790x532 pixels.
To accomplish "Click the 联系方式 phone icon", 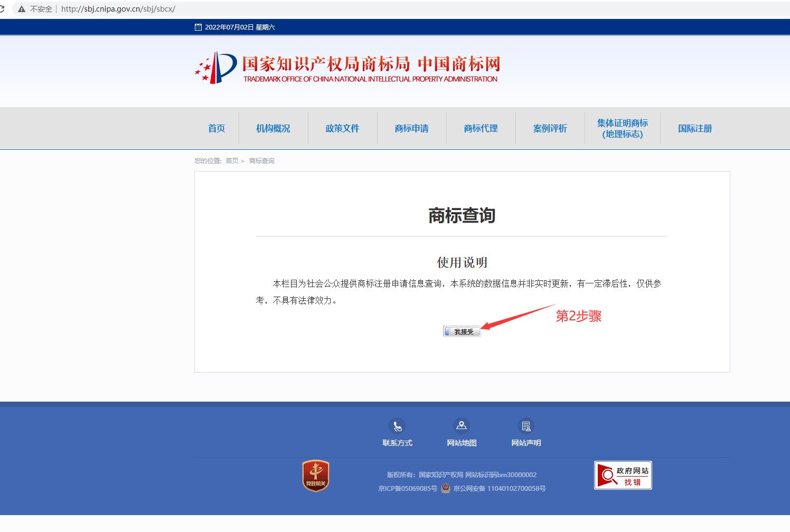I will [397, 426].
